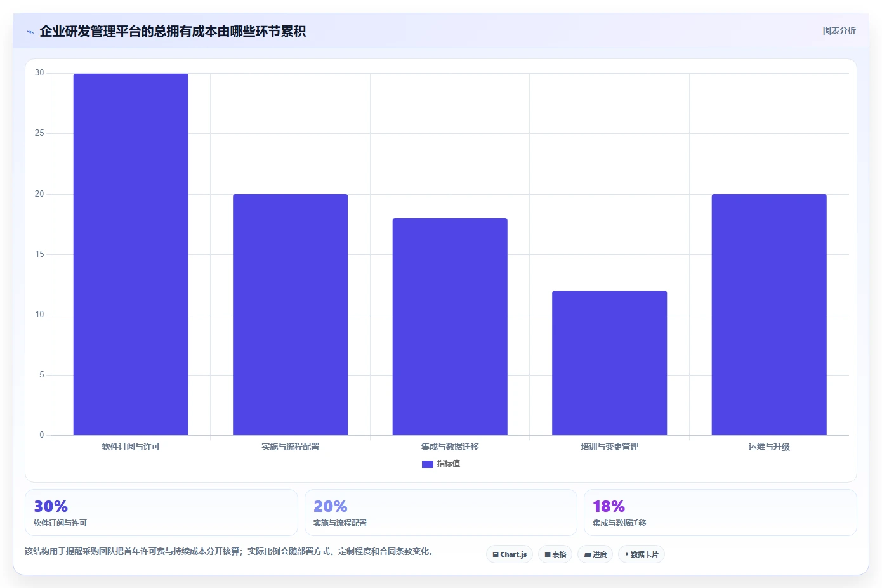Click the 指标值 legend label text
This screenshot has height=588, width=882.
point(449,464)
